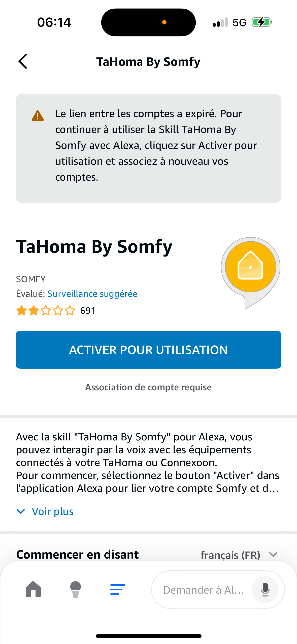The width and height of the screenshot is (297, 644).
Task: Open the More menu lines icon
Action: coord(118,589)
